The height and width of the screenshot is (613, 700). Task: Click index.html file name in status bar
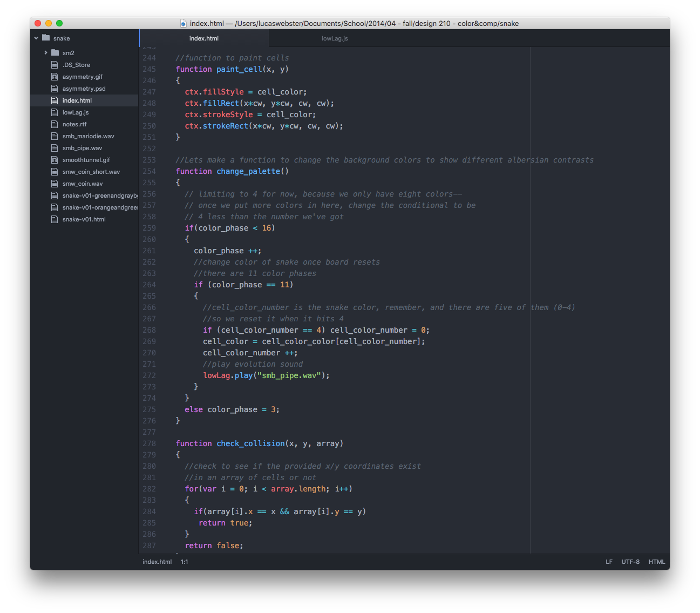click(157, 562)
